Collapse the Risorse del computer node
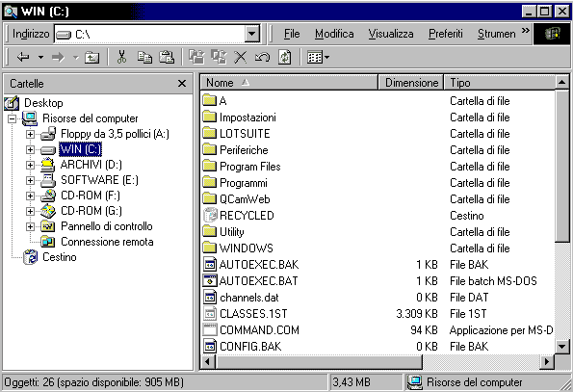Image resolution: width=573 pixels, height=392 pixels. click(13, 118)
